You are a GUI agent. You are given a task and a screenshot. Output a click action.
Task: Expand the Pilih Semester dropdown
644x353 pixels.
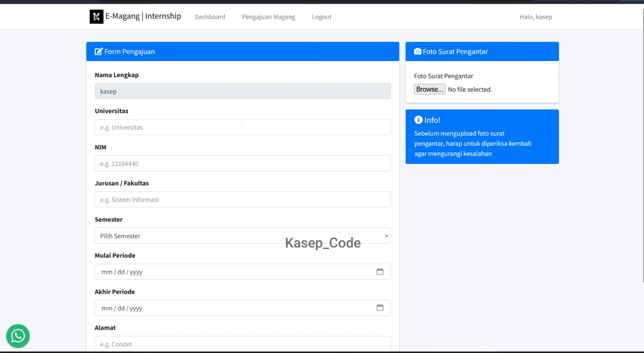coord(243,236)
